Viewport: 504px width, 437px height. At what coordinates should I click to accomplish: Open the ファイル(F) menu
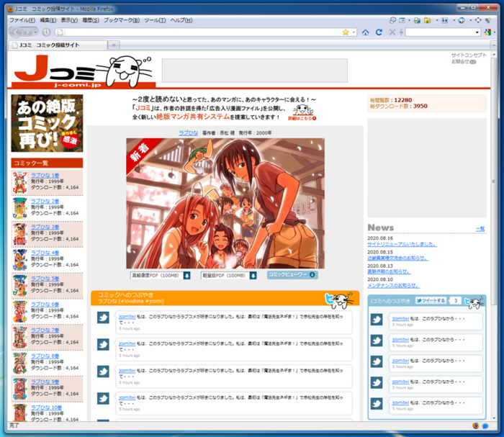(22, 20)
